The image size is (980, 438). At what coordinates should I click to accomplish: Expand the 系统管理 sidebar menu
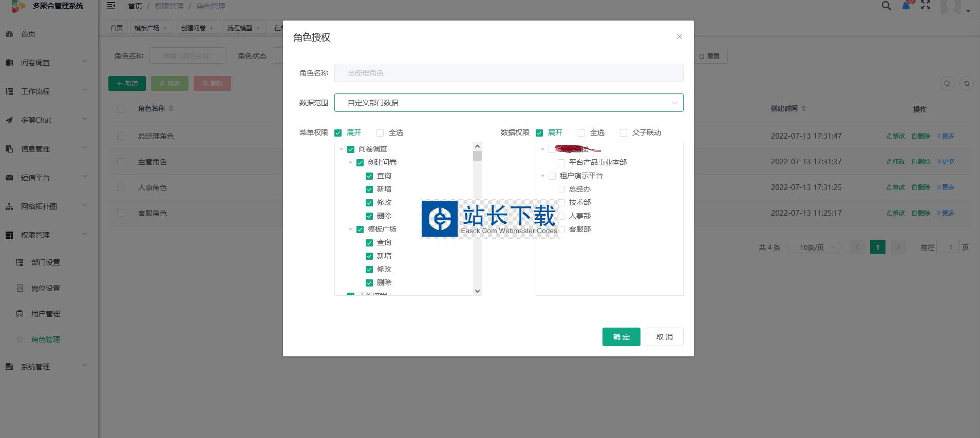(35, 367)
